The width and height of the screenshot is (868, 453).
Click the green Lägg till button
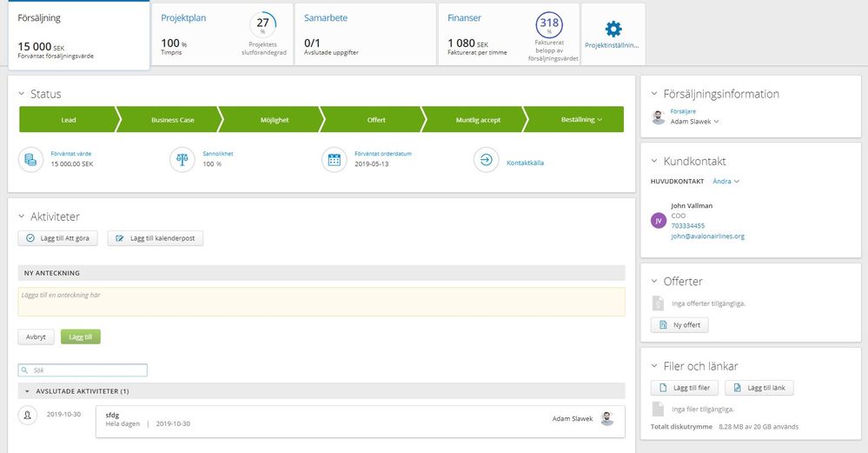(x=80, y=336)
